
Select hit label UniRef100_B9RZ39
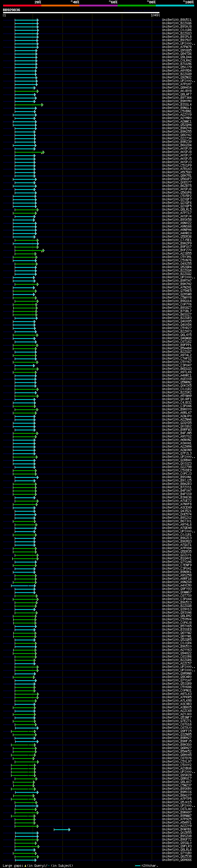[x=177, y=142]
